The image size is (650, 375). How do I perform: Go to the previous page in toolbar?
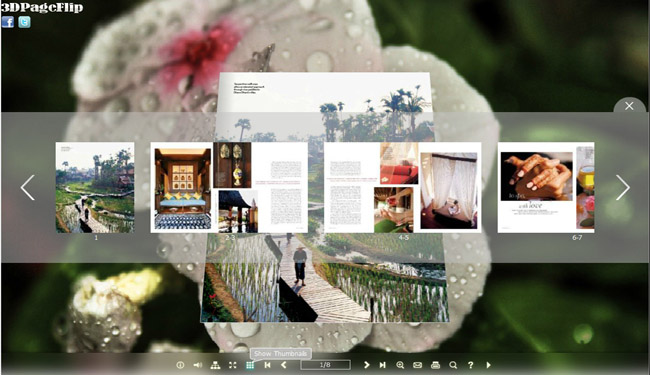284,365
